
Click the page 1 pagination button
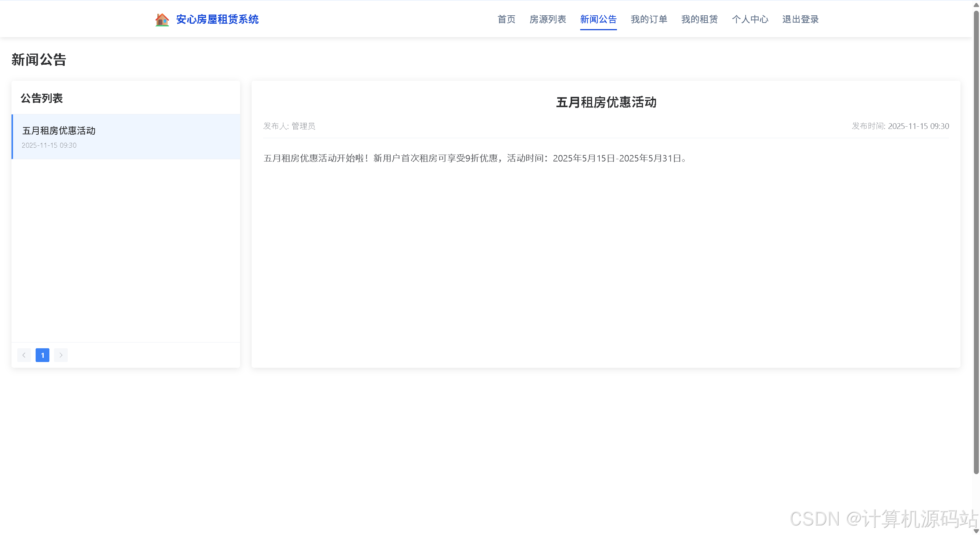point(43,355)
